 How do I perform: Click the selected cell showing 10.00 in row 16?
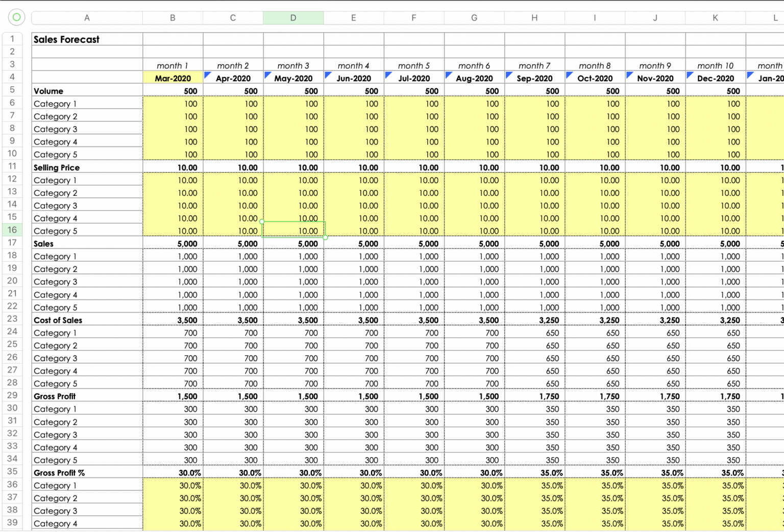click(x=293, y=231)
